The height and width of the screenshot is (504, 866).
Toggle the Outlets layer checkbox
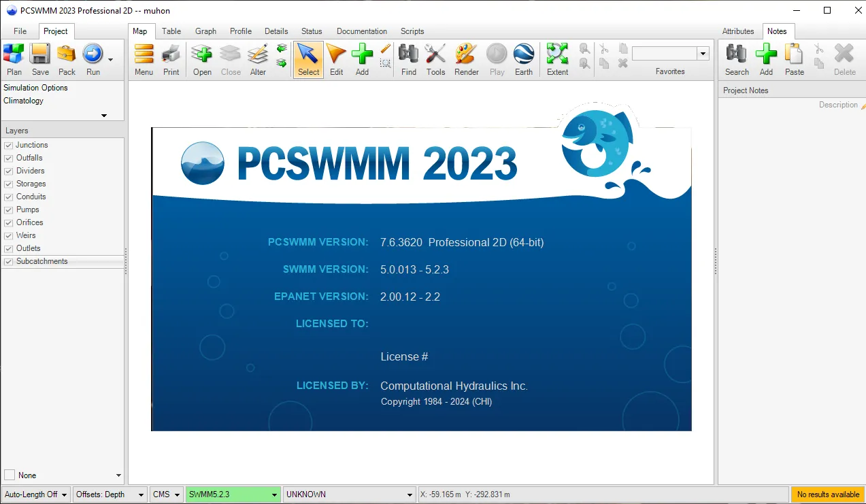9,249
